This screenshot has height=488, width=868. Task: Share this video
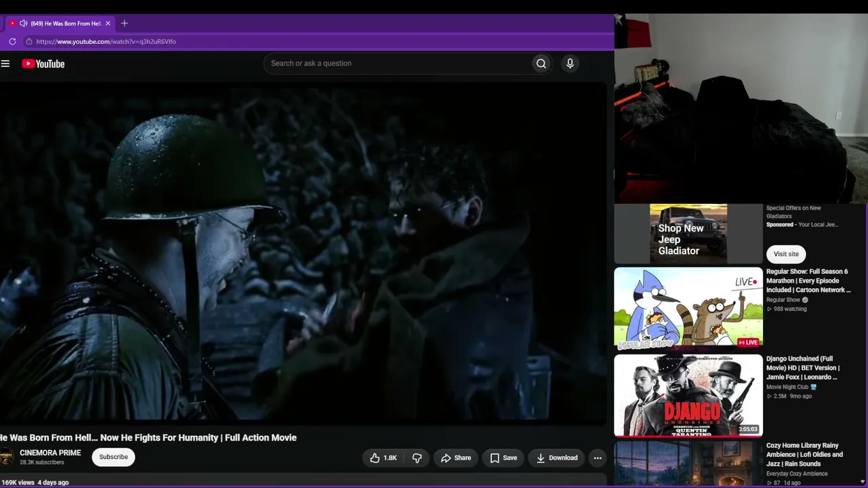tap(456, 458)
